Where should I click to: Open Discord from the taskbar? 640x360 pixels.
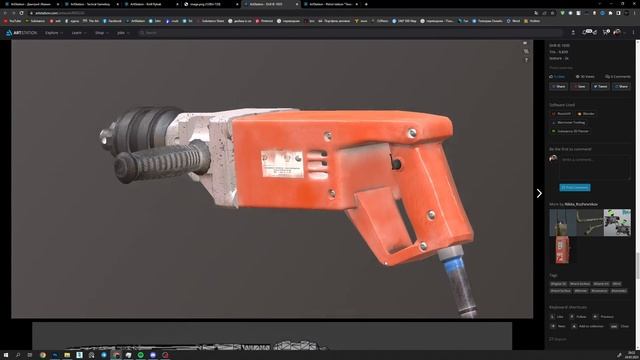coord(153,355)
